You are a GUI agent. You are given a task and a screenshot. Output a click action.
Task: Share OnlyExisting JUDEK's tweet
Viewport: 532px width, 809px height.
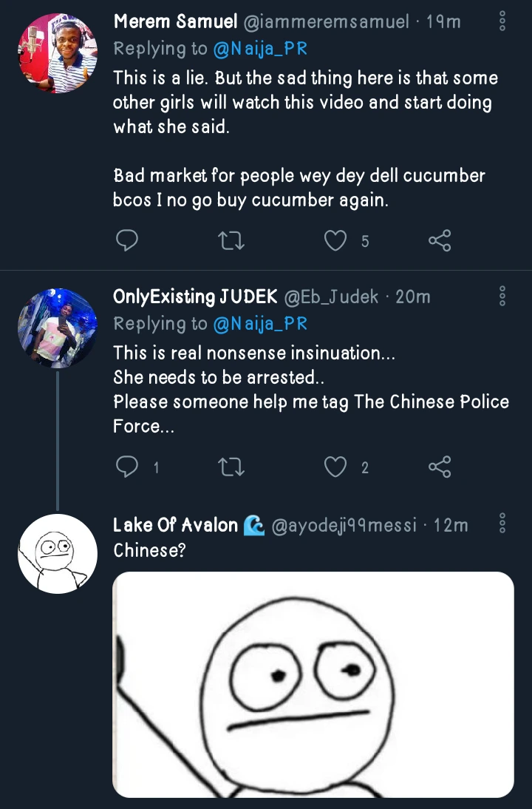click(440, 467)
